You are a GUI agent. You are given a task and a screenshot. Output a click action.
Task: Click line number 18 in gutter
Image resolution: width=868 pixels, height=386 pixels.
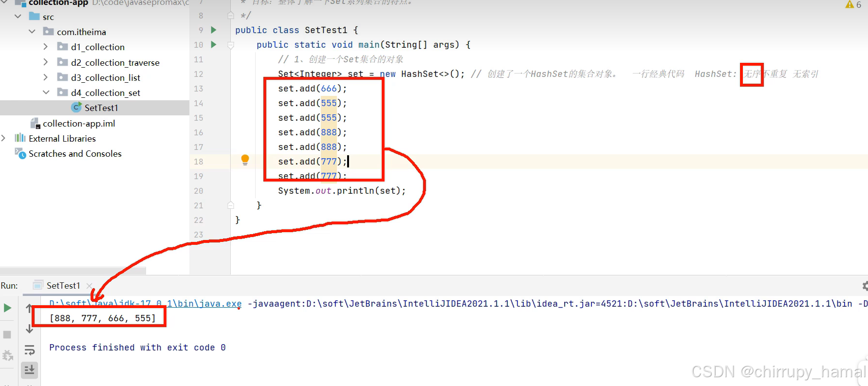[199, 162]
